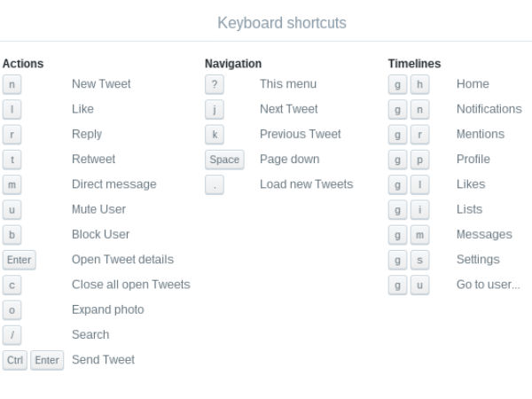
Task: Click the 'Close all open Tweets' text
Action: (x=130, y=285)
